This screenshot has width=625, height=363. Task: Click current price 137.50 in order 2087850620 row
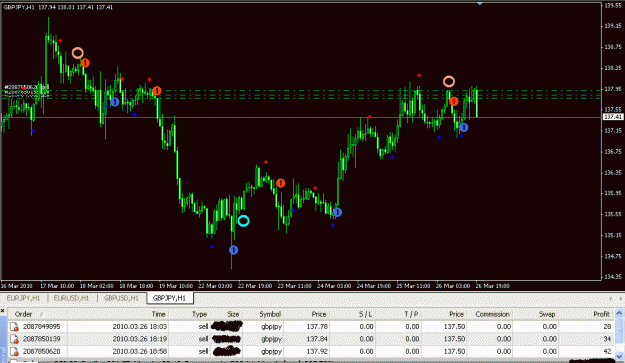tap(454, 351)
